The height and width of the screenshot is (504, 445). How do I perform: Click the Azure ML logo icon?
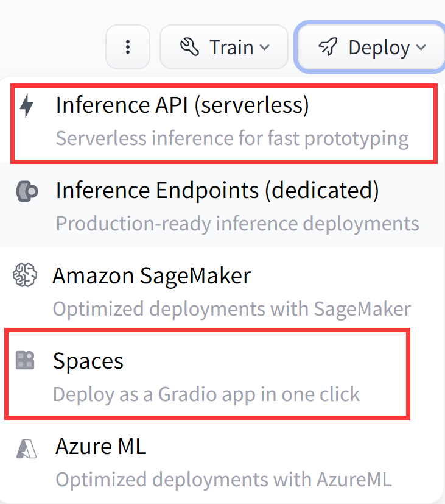(26, 448)
